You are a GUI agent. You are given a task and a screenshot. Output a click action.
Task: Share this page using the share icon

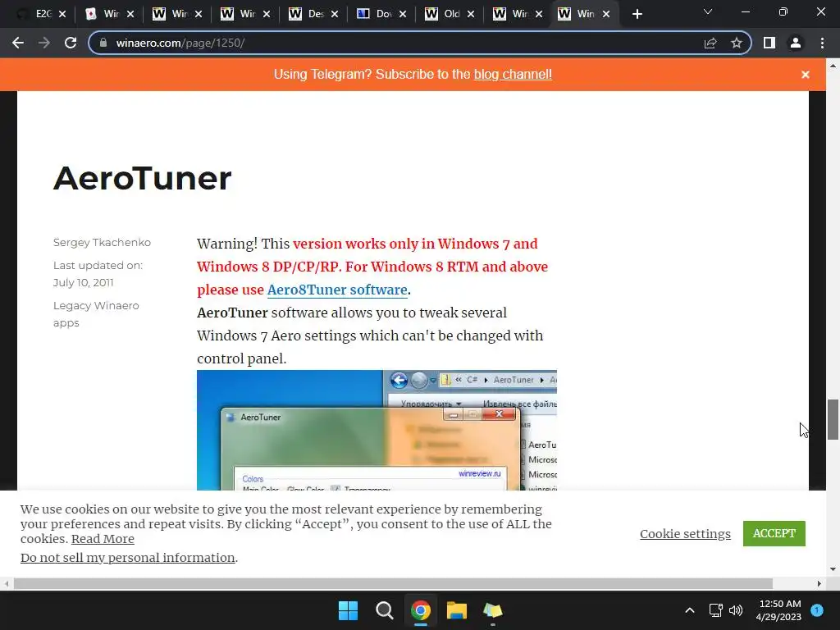coord(710,43)
